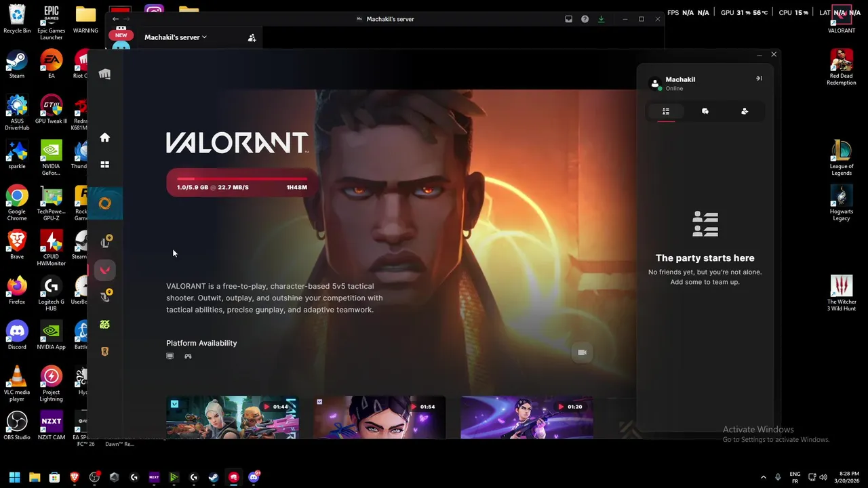Open Epic Games Launcher desktop shortcut

click(x=51, y=21)
